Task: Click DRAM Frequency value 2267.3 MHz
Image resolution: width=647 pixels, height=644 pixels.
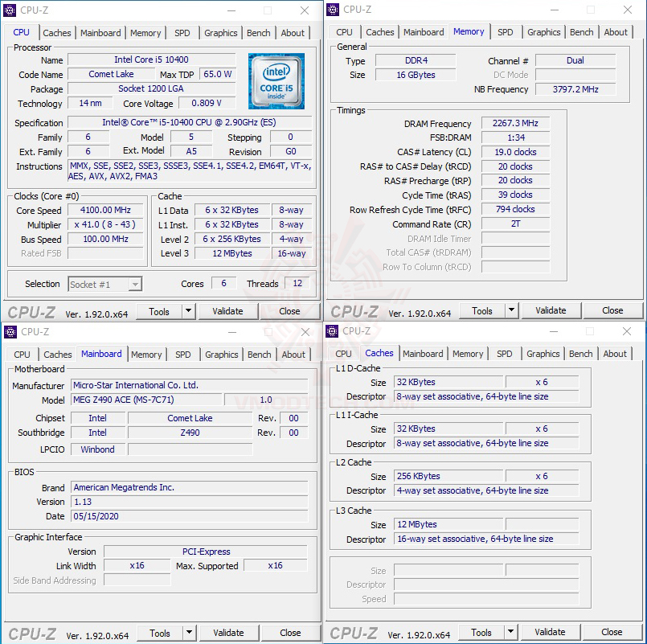Action: 515,123
